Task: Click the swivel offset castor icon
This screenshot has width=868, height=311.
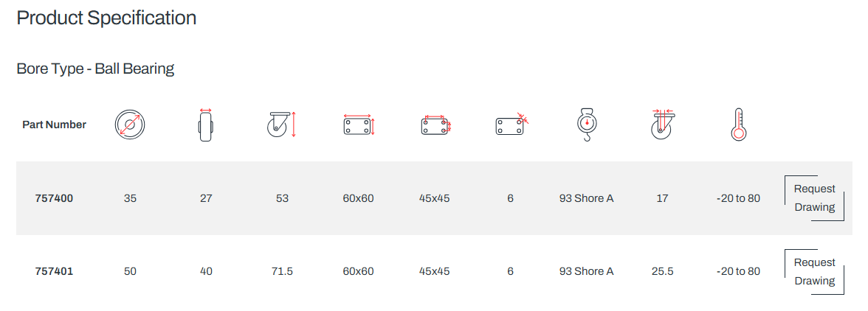Action: click(x=663, y=125)
